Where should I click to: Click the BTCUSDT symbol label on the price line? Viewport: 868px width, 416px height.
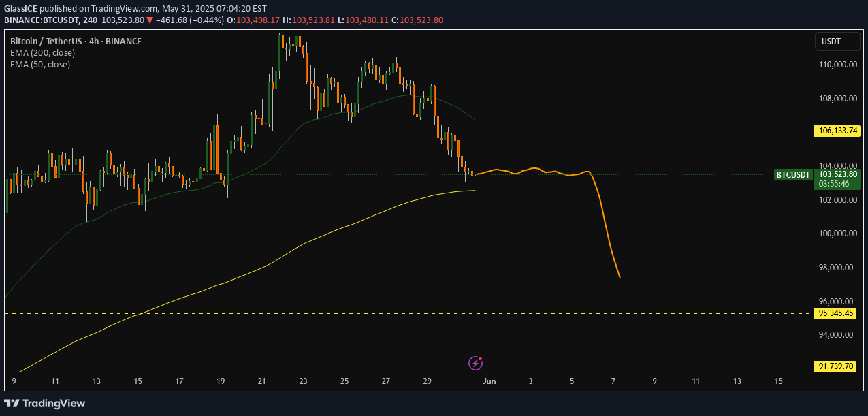(793, 175)
